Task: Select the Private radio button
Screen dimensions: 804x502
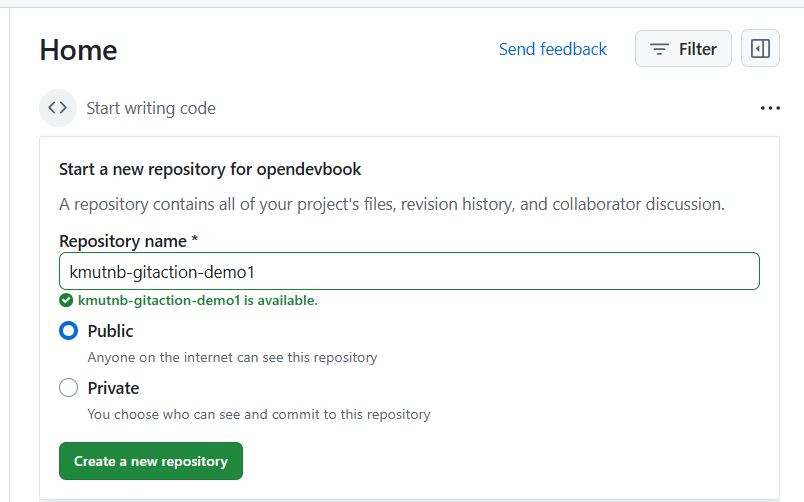Action: pos(68,388)
